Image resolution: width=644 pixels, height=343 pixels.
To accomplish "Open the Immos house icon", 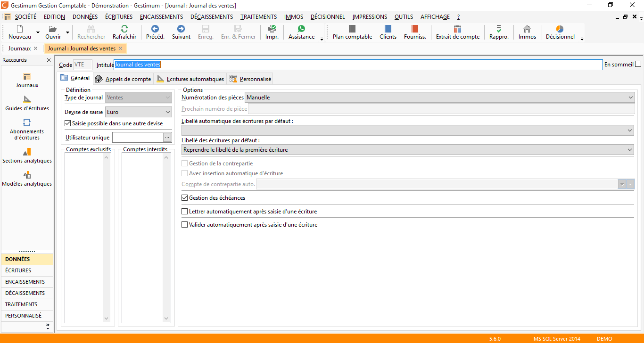I will click(527, 29).
